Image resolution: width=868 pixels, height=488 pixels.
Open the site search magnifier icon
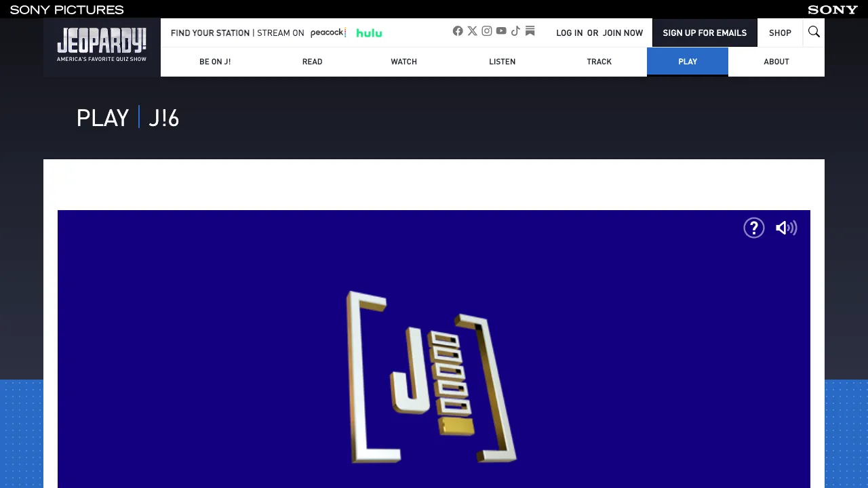(814, 32)
